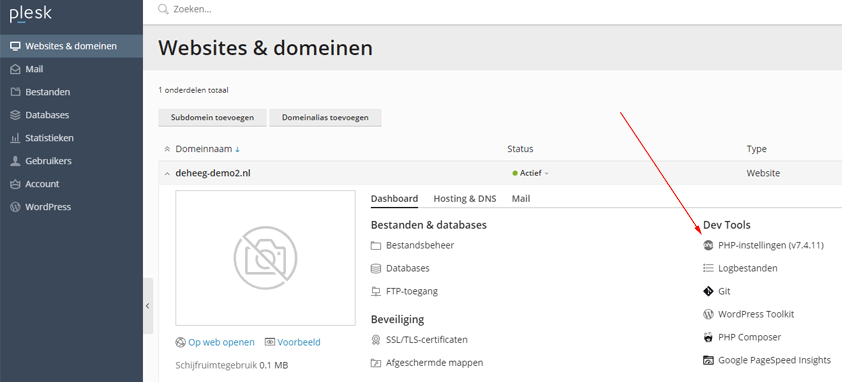Viewport: 842px width, 382px height.
Task: Open the Git link
Action: click(724, 291)
